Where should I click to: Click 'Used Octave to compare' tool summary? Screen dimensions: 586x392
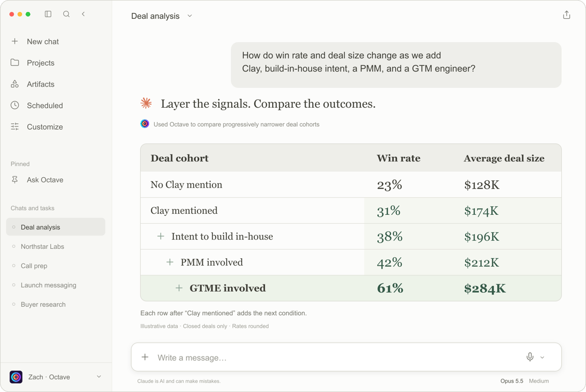click(x=236, y=124)
